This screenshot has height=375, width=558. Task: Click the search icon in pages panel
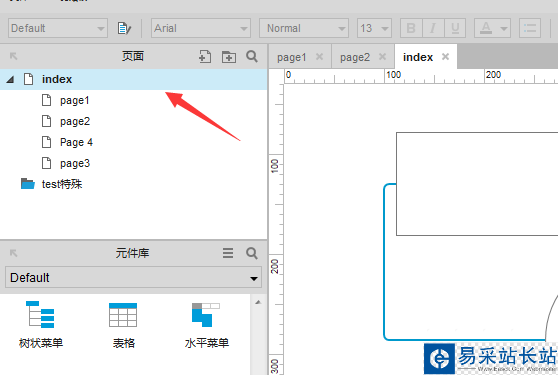pos(252,56)
